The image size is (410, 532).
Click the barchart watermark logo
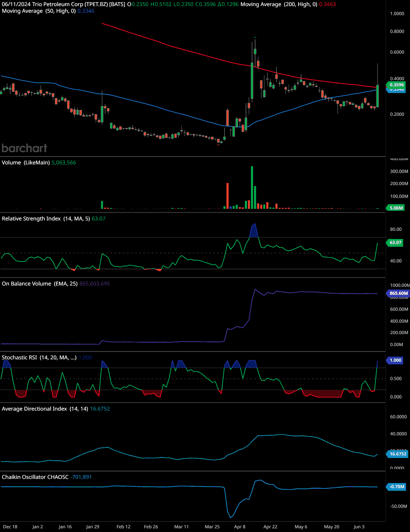point(24,148)
